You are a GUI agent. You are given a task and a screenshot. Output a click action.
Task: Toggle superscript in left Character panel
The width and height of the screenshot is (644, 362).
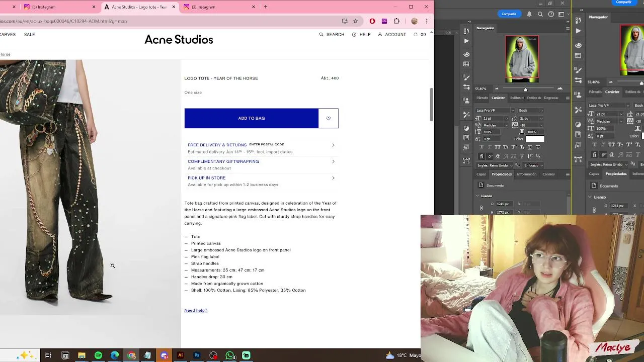(x=514, y=147)
